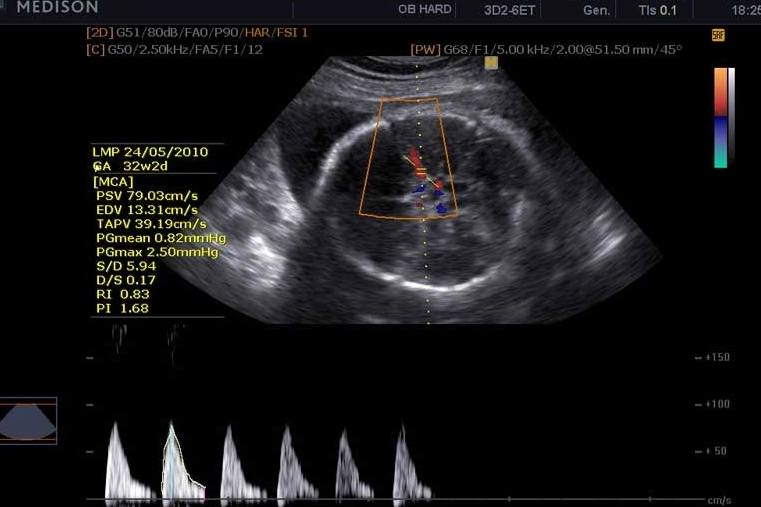
Task: Click the PI 1.68 measurement value
Action: tap(121, 308)
